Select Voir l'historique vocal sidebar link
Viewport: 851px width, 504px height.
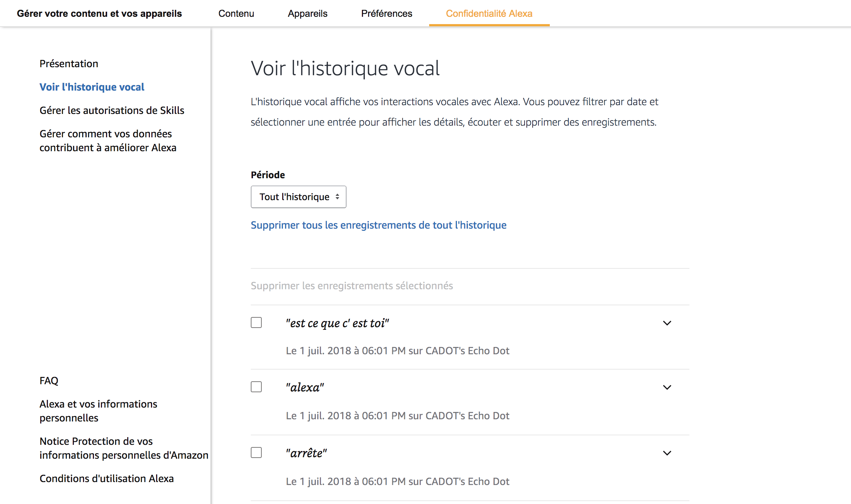92,87
